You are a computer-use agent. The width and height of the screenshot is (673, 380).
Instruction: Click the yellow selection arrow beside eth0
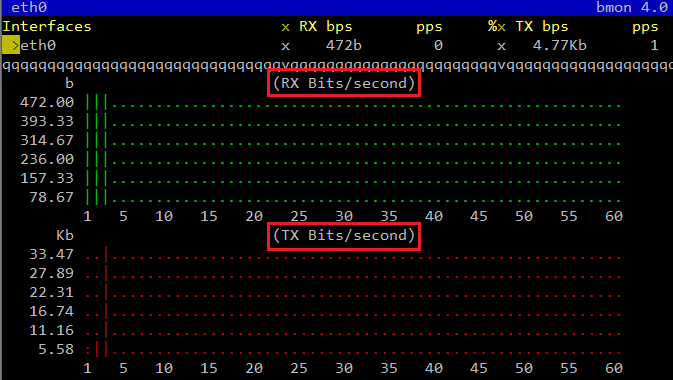(x=11, y=45)
